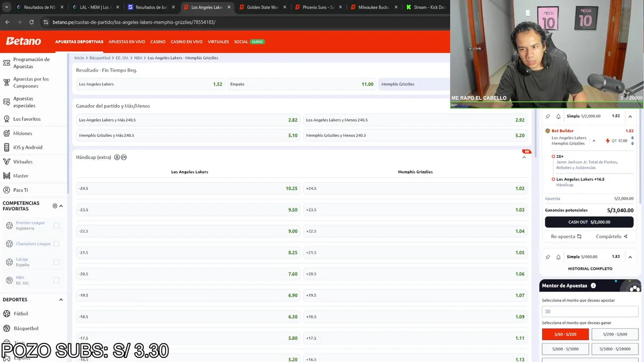Open Apuestas por los Campeones trophy icon

point(7,82)
